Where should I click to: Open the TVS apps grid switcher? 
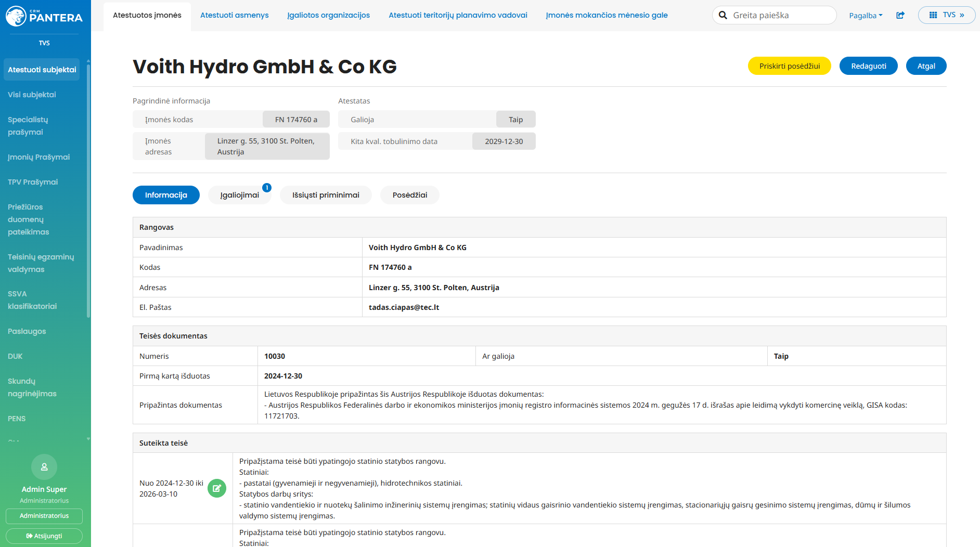click(947, 15)
